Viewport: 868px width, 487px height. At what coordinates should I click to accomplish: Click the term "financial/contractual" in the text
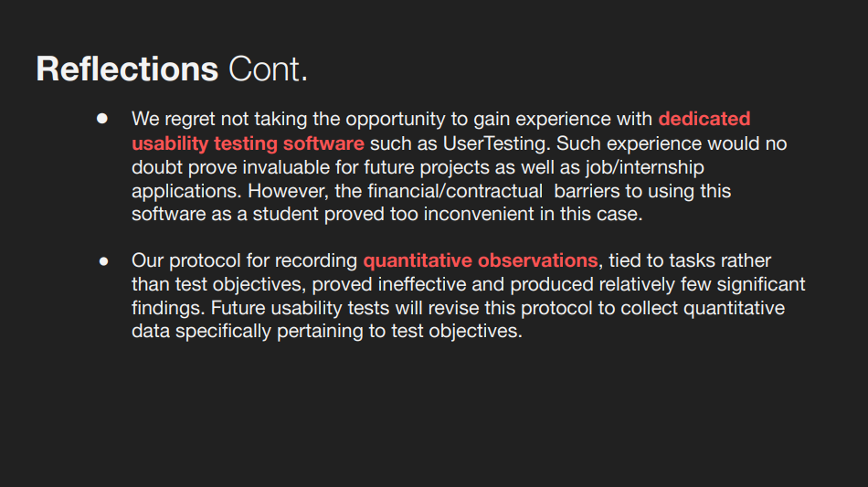click(x=455, y=191)
